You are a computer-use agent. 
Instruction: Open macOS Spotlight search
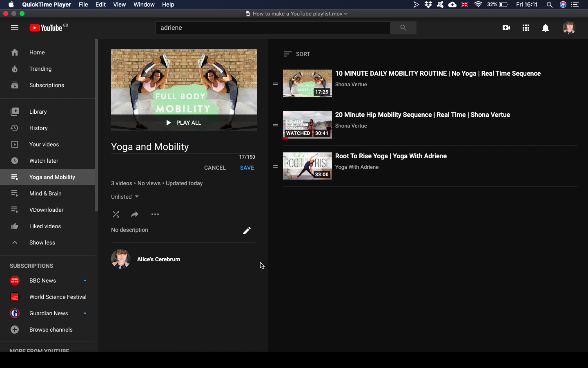point(550,4)
